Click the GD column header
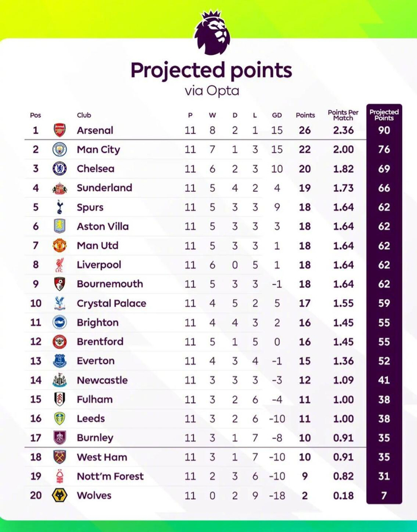 pyautogui.click(x=277, y=116)
